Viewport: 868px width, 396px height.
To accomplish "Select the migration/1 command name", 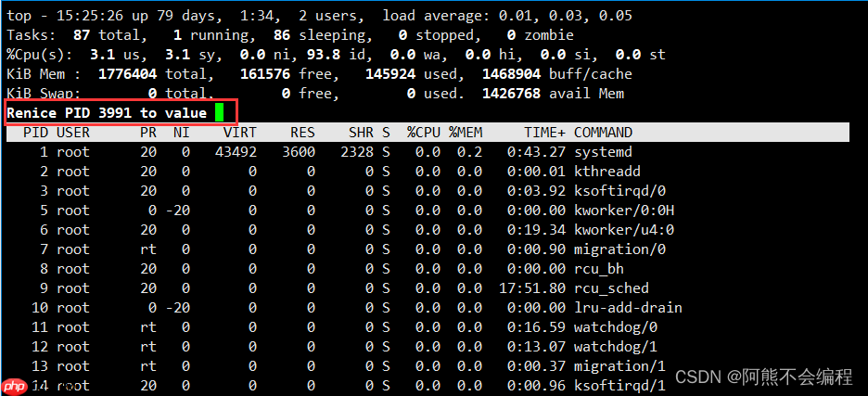I will [619, 366].
